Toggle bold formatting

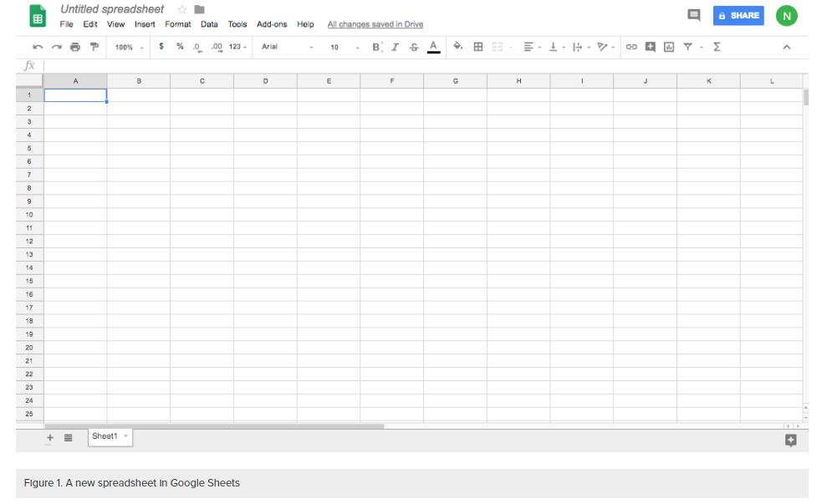pyautogui.click(x=376, y=47)
